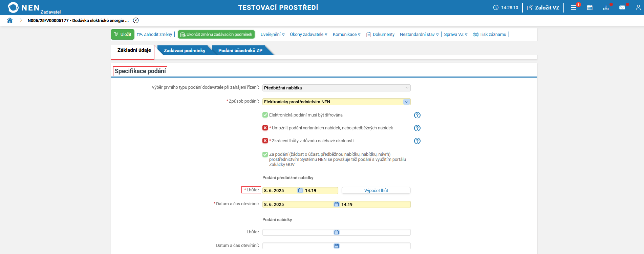Close the N006/25/V00005177 breadcrumb tab

[x=136, y=20]
